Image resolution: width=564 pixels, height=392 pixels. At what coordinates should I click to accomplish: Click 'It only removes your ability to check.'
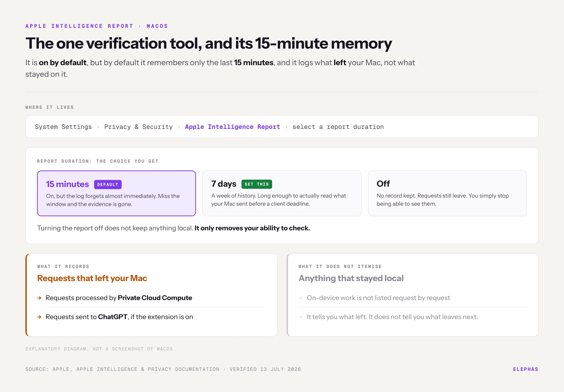(252, 228)
